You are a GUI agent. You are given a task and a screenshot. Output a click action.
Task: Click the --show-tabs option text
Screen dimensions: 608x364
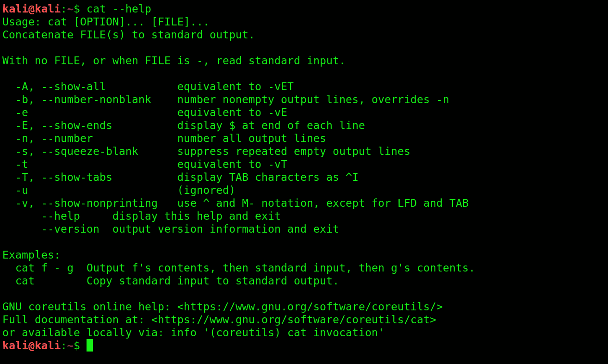(77, 178)
